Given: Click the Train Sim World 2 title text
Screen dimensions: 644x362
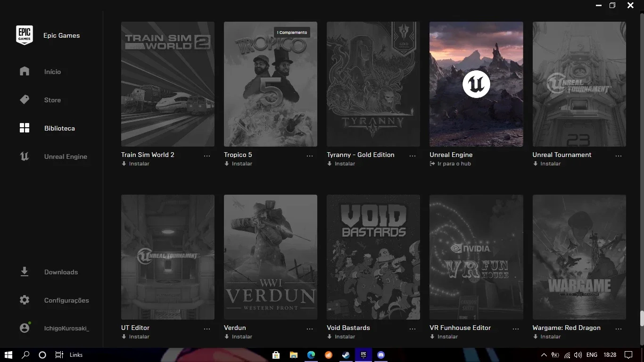Looking at the screenshot, I should point(148,155).
